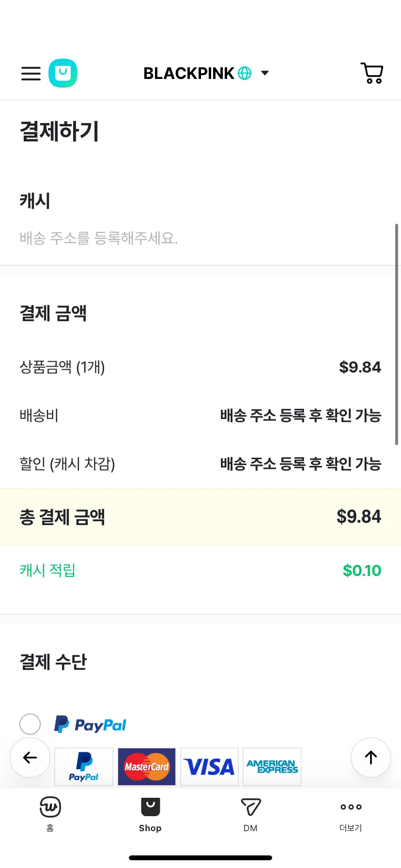Open the shopping cart
Viewport: 401px width, 868px height.
[372, 73]
